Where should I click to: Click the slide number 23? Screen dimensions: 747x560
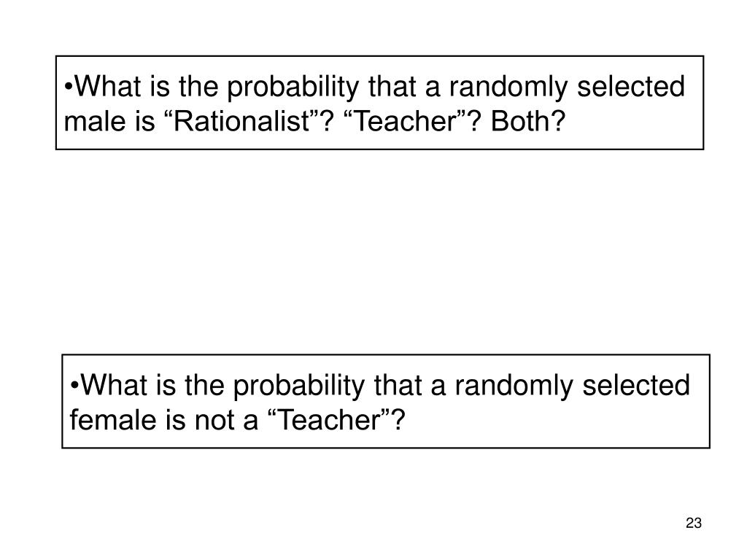click(694, 523)
